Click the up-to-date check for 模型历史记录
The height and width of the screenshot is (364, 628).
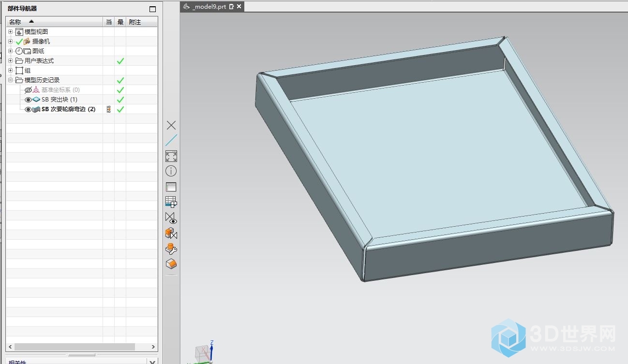(120, 80)
